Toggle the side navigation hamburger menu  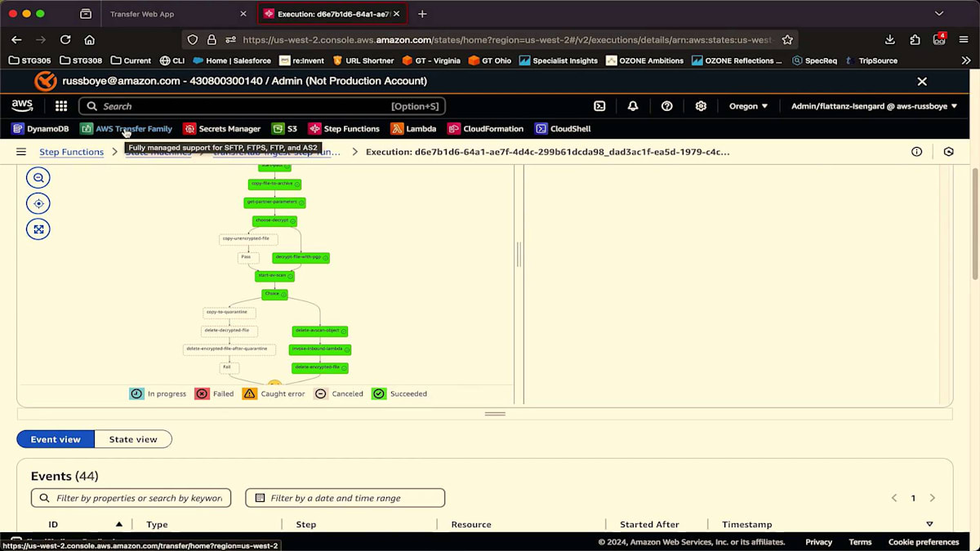click(x=21, y=152)
